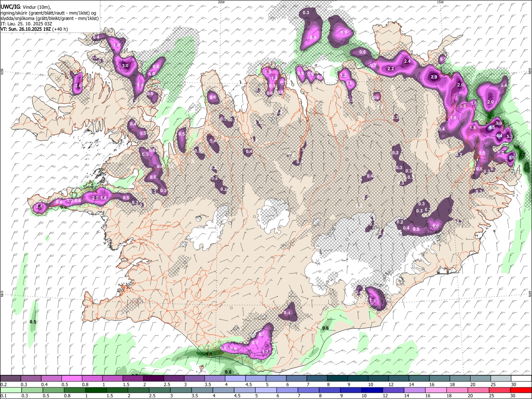Pick the dark plum swatch between 0.2 and 0.3

point(10,378)
